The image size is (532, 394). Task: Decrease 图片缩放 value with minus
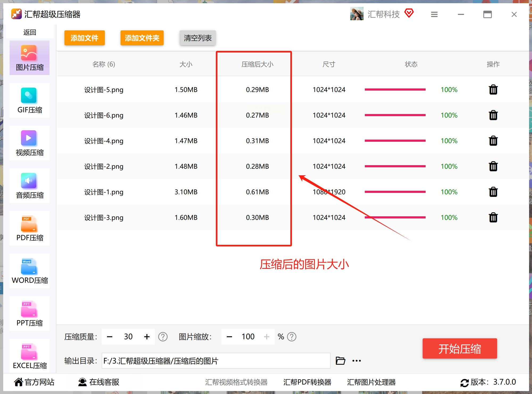coord(229,337)
